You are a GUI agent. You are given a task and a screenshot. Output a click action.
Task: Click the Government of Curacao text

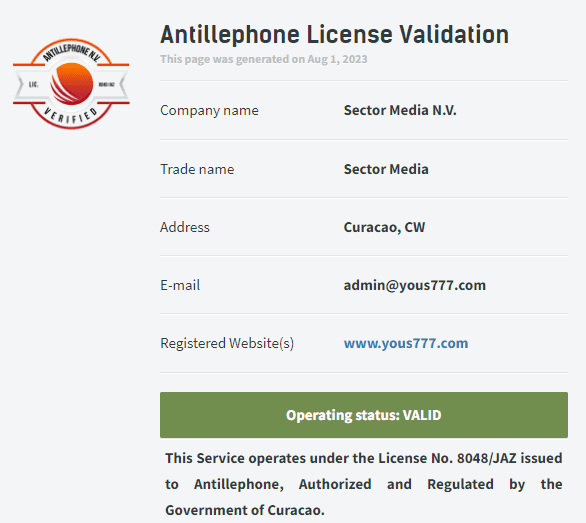click(x=245, y=510)
